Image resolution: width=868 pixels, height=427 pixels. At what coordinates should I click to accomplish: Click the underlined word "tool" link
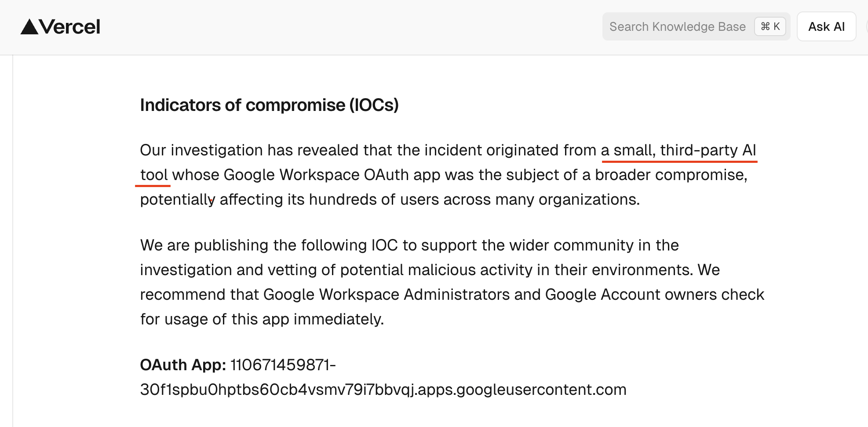(154, 175)
